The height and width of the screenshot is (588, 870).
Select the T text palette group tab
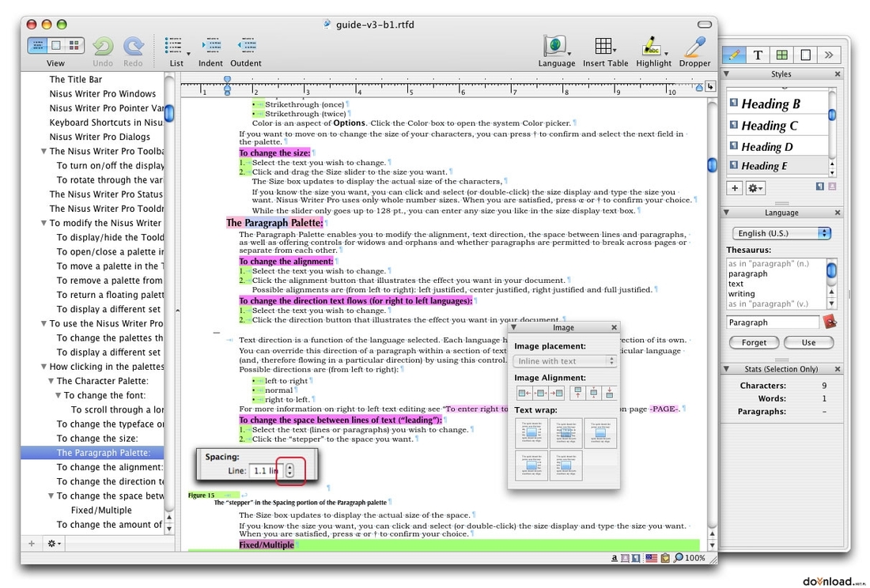tap(758, 55)
